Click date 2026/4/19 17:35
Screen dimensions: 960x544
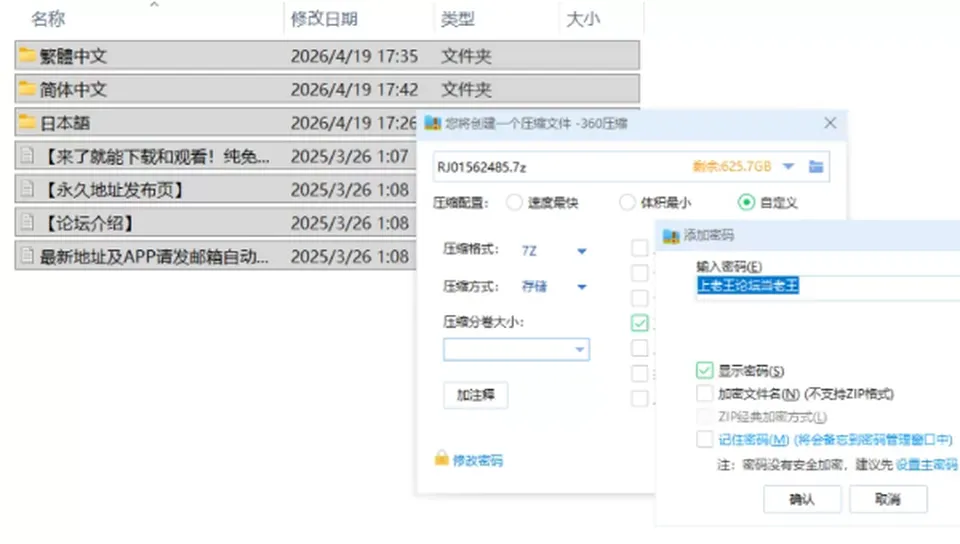(x=354, y=56)
